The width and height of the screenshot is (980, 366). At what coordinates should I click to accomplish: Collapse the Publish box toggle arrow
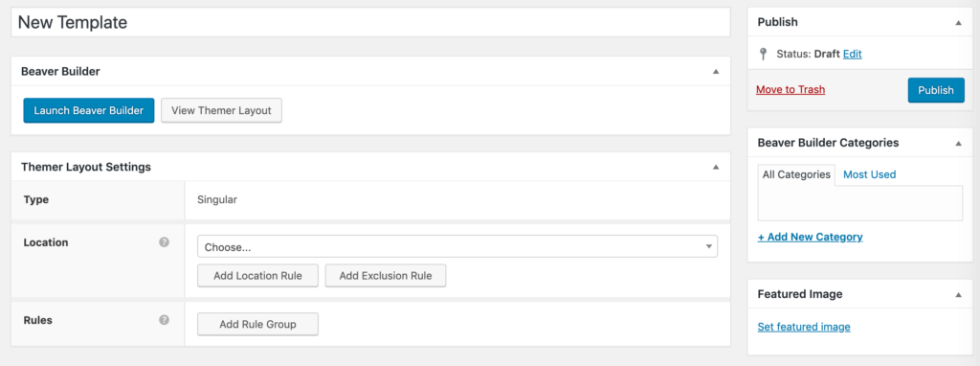click(958, 23)
